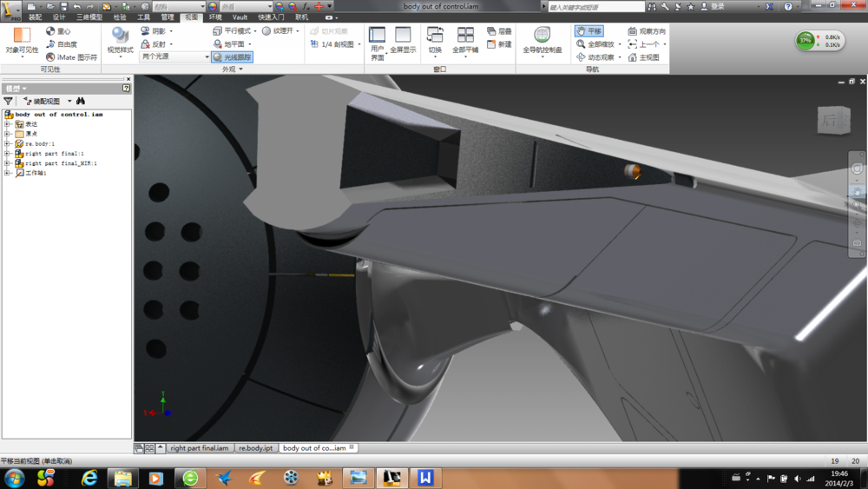Click the 新建 new window button

[499, 44]
